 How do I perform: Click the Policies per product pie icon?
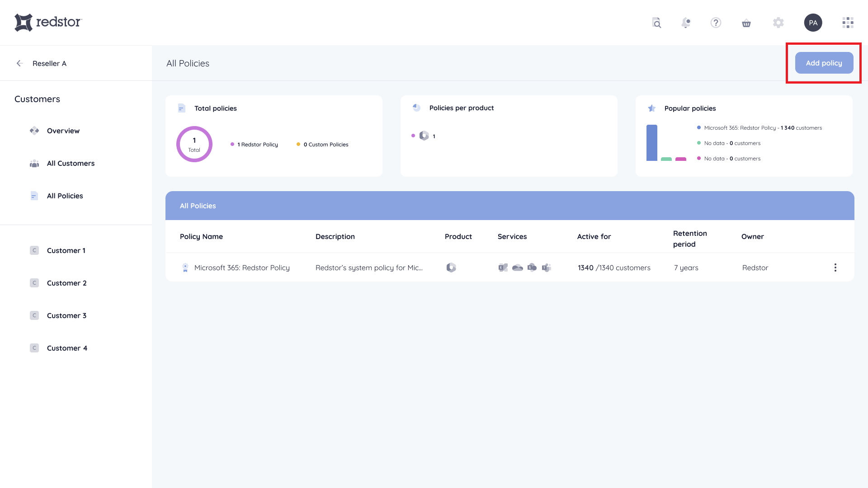(x=416, y=108)
